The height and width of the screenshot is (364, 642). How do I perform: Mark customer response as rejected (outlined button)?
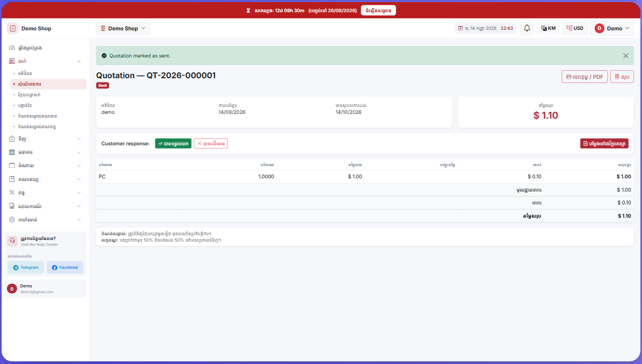pos(211,144)
